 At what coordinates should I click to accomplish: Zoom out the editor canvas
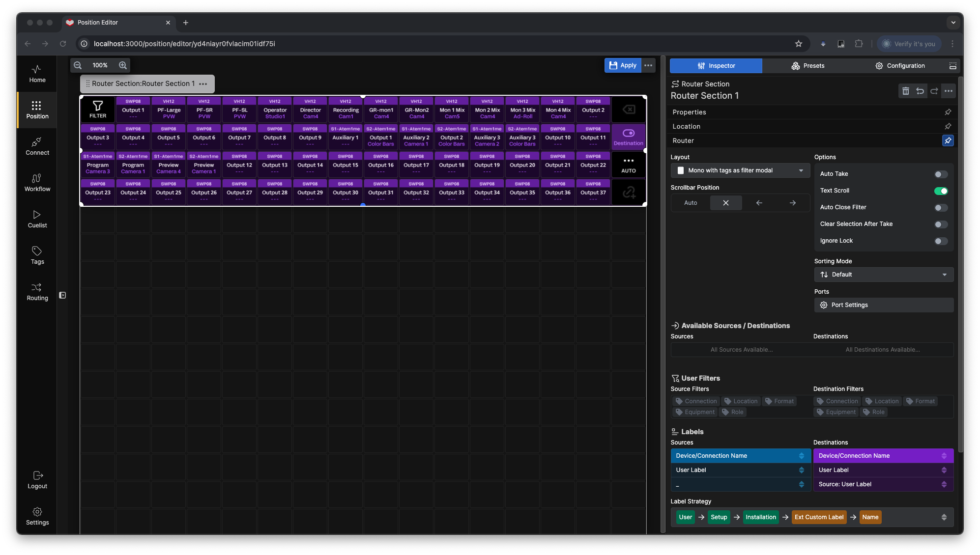pos(78,65)
